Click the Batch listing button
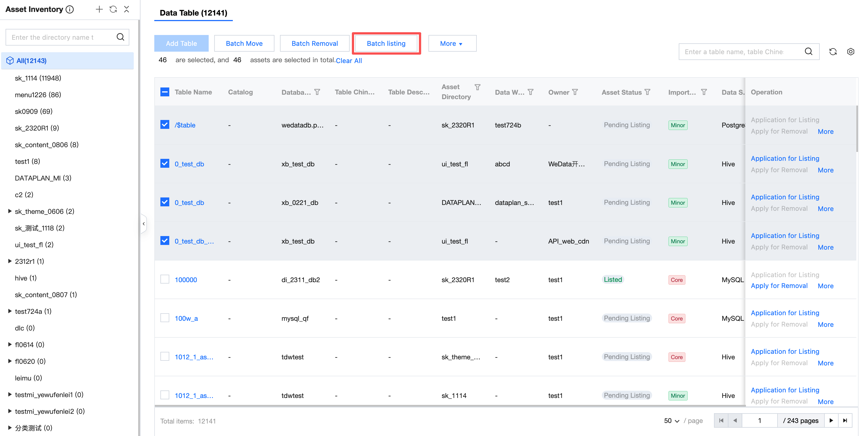The height and width of the screenshot is (436, 868). [x=386, y=44]
